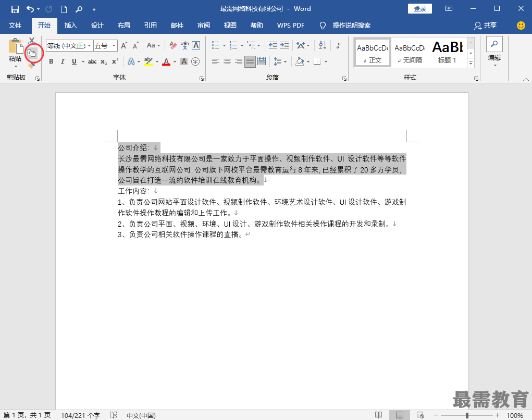Apply enclosed character (字) effect

(195, 61)
